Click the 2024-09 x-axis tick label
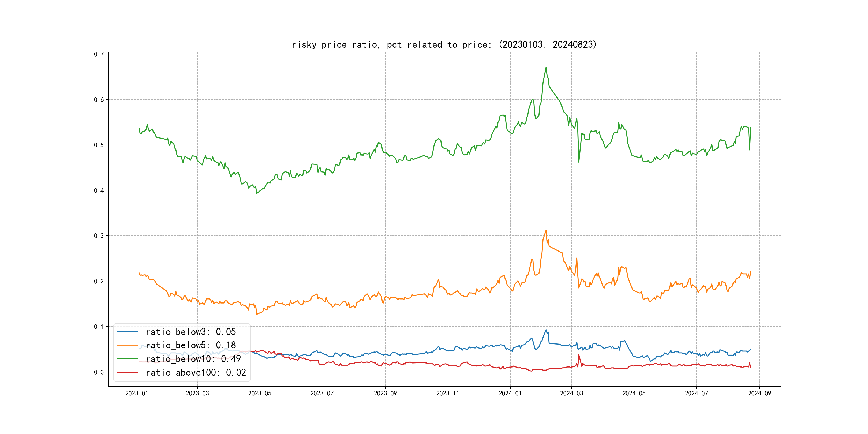Image resolution: width=868 pixels, height=434 pixels. pyautogui.click(x=759, y=394)
